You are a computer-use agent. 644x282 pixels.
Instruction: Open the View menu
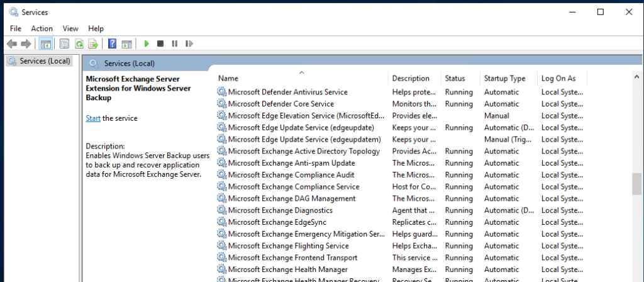point(70,28)
